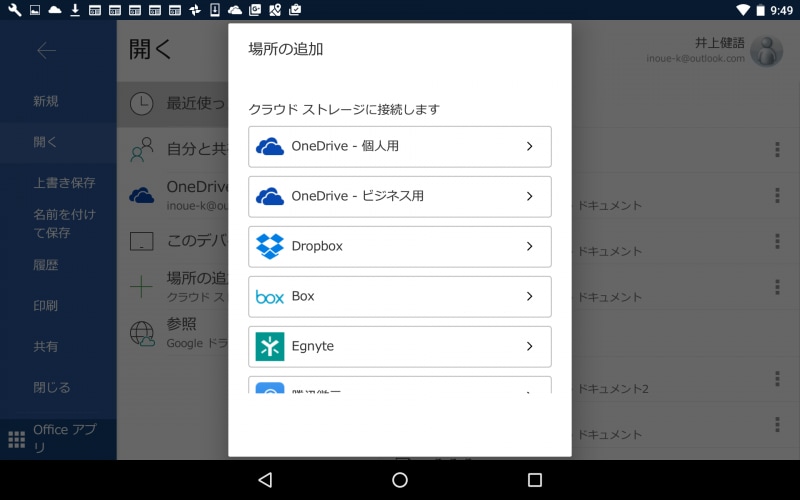This screenshot has width=800, height=500.
Task: Choose 閉じる in the sidebar
Action: click(52, 387)
